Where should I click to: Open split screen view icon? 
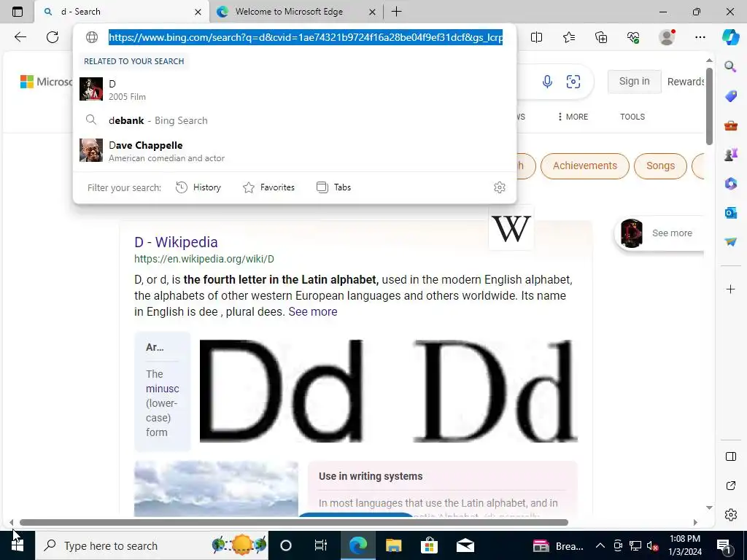[536, 37]
